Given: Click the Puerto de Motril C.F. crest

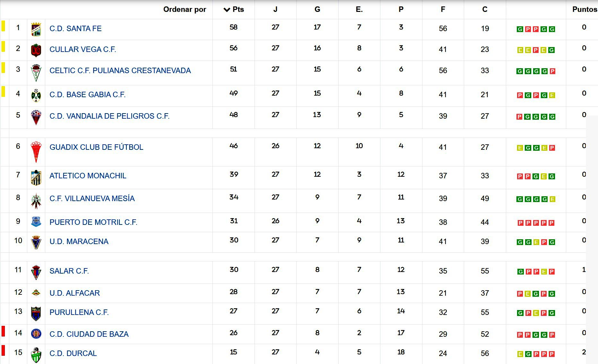Looking at the screenshot, I should 36,222.
